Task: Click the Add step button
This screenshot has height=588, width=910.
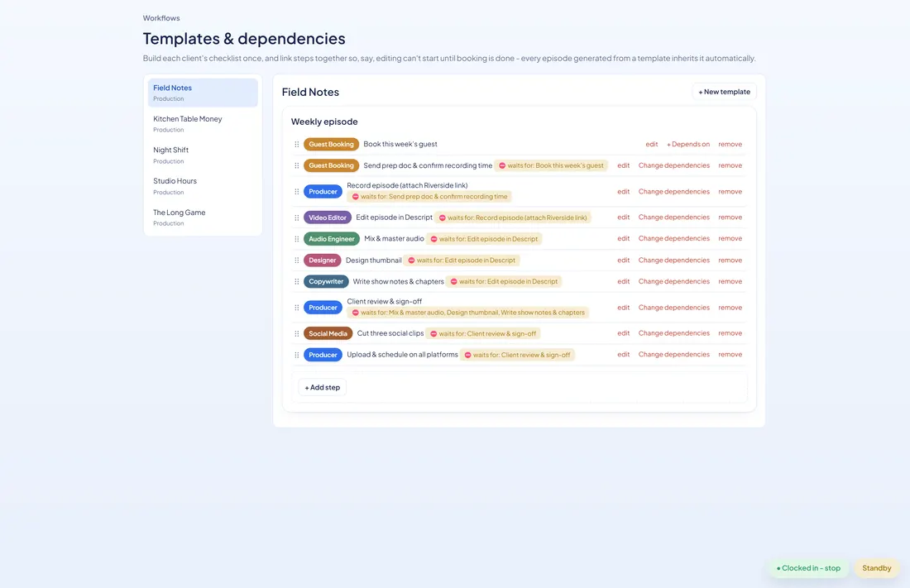Action: point(322,387)
